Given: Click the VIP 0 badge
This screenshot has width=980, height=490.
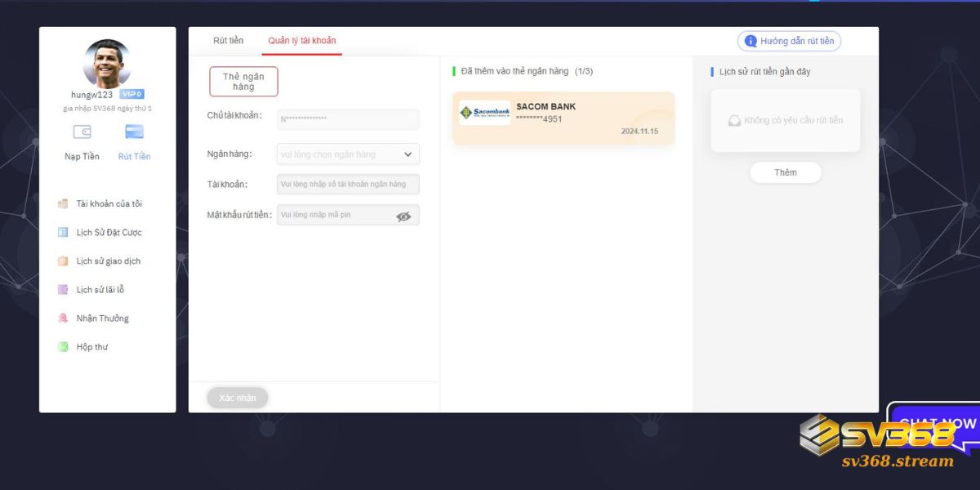Looking at the screenshot, I should pyautogui.click(x=131, y=94).
